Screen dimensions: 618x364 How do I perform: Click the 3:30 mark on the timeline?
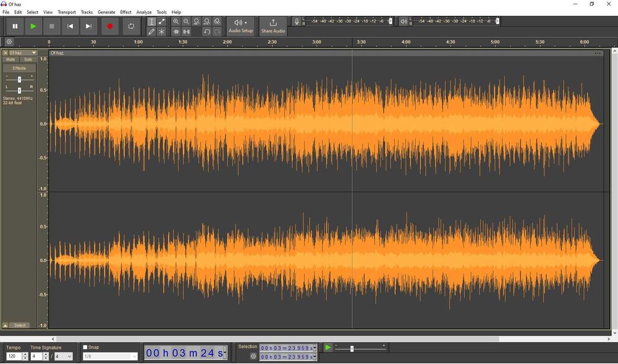tap(361, 42)
